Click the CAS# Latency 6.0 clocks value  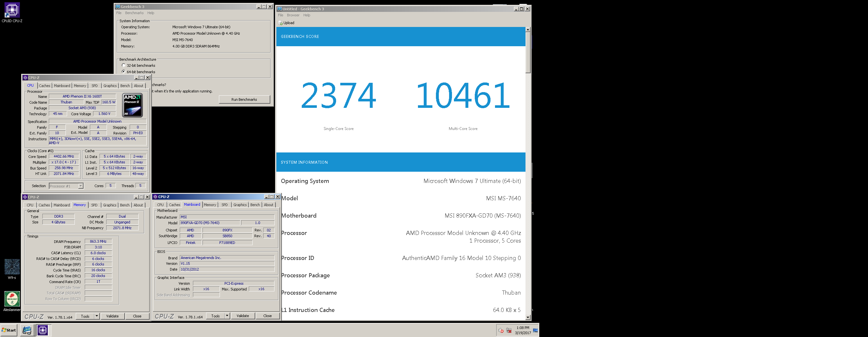pos(98,253)
